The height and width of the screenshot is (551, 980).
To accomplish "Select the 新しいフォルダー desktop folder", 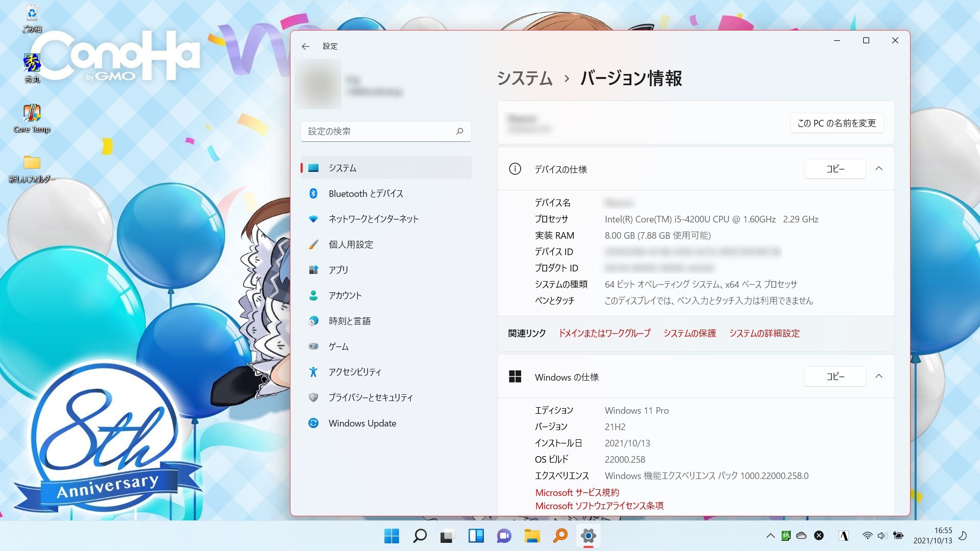I will pos(32,168).
